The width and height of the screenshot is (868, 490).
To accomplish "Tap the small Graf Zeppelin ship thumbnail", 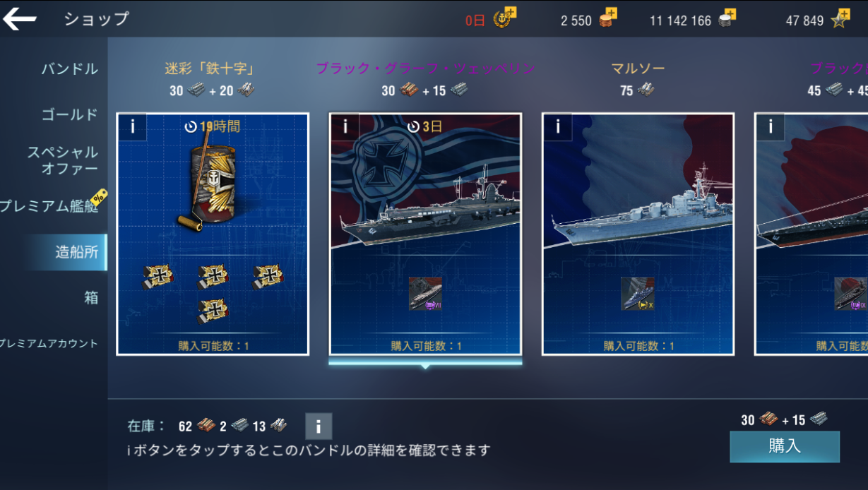I will tap(425, 294).
